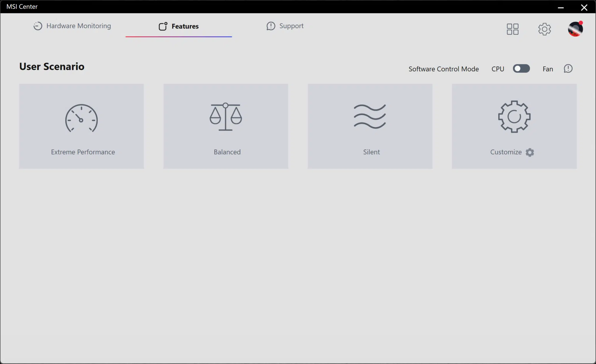
Task: Click the Software Control Mode label
Action: click(444, 69)
